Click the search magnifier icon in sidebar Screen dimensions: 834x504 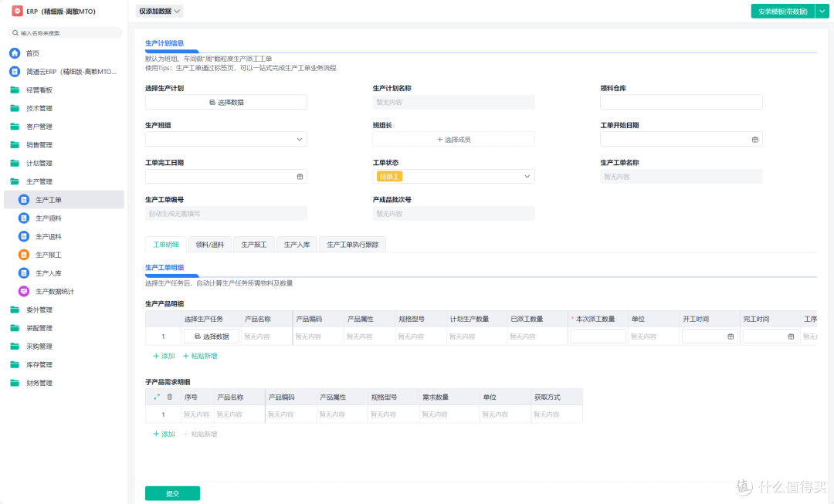[x=15, y=33]
